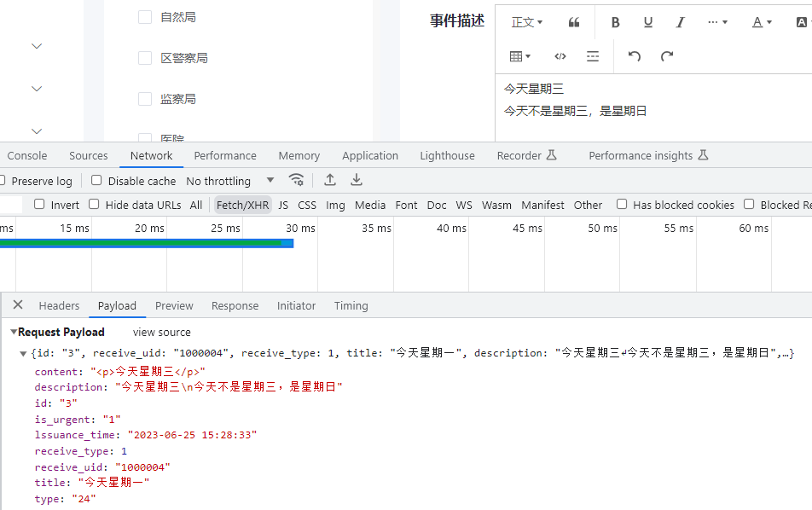Check the 区警察局 checkbox
Screen dimensions: 812x510
click(145, 58)
